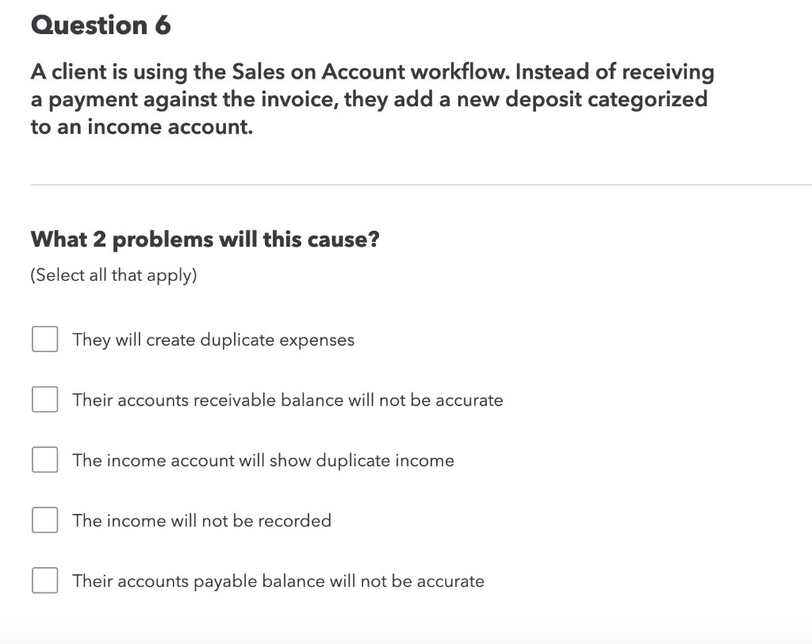Click the accounts payable answer label text
Image resolution: width=812 pixels, height=644 pixels.
pos(278,581)
